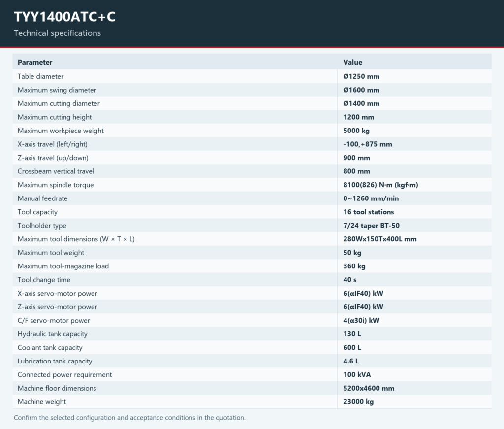Image resolution: width=504 pixels, height=429 pixels.
Task: Click the 5000 kg workpiece weight value
Action: [356, 131]
